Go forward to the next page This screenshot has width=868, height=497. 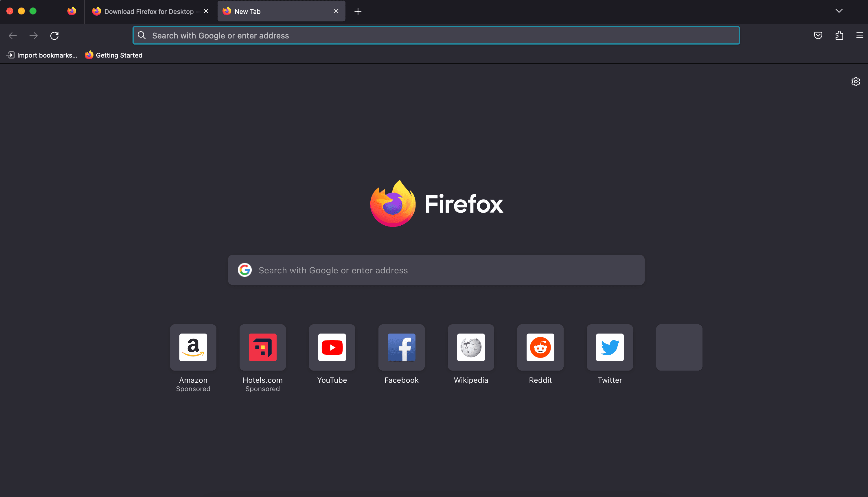pos(34,36)
